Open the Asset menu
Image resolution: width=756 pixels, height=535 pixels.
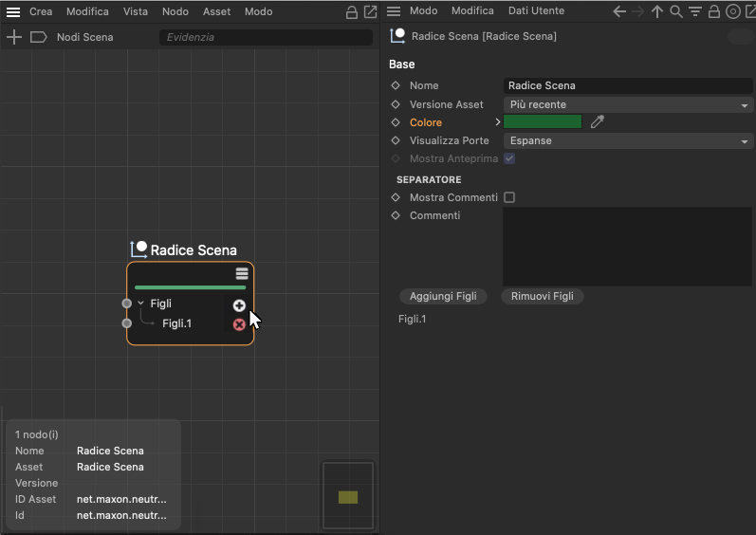pyautogui.click(x=216, y=11)
